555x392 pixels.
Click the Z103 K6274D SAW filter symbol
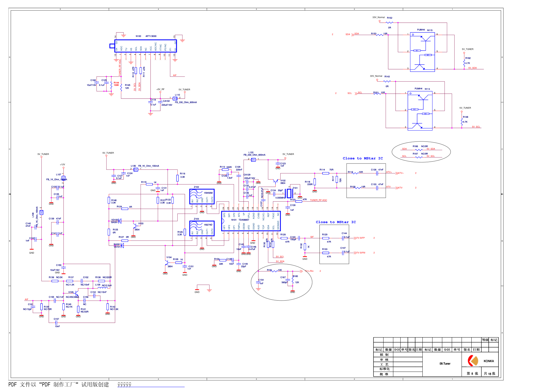202,228
